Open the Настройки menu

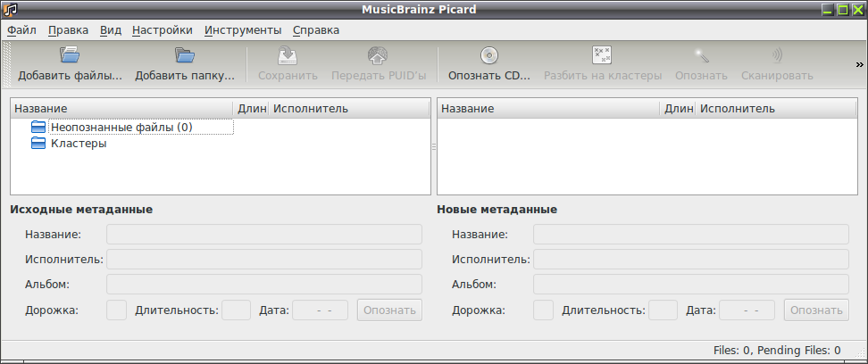pos(163,30)
